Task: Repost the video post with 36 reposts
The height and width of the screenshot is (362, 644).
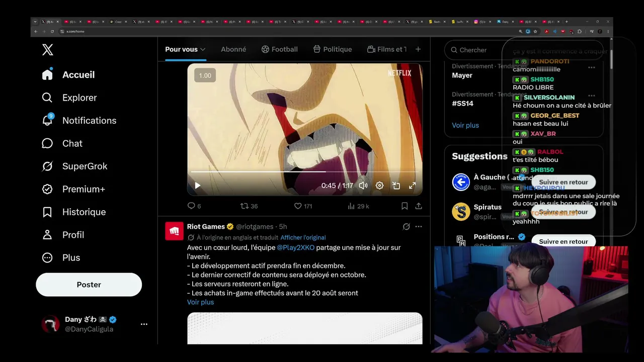Action: click(249, 206)
